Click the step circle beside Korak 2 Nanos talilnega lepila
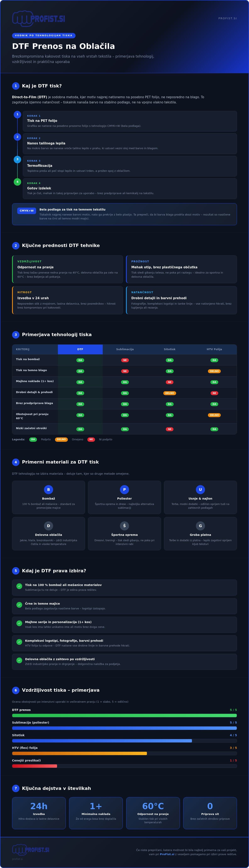The width and height of the screenshot is (249, 868). [18, 137]
